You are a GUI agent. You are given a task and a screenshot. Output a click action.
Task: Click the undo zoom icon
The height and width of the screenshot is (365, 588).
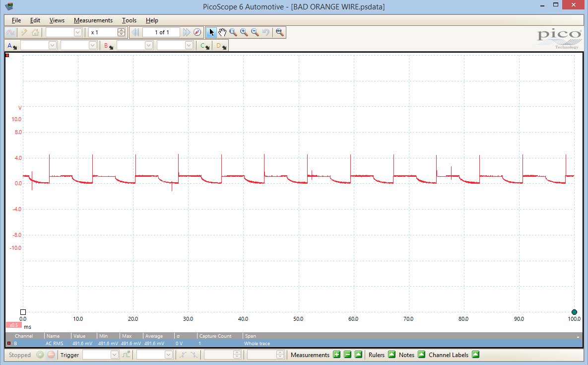click(266, 32)
